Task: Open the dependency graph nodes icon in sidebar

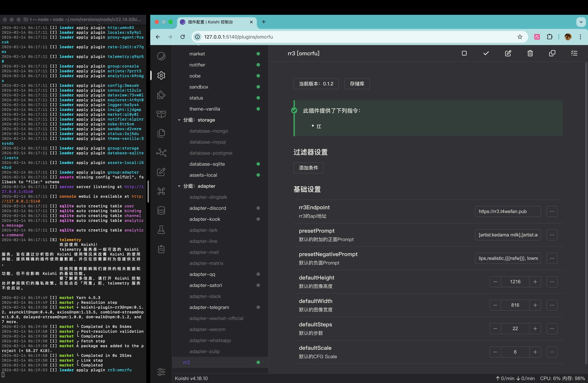Action: (161, 152)
